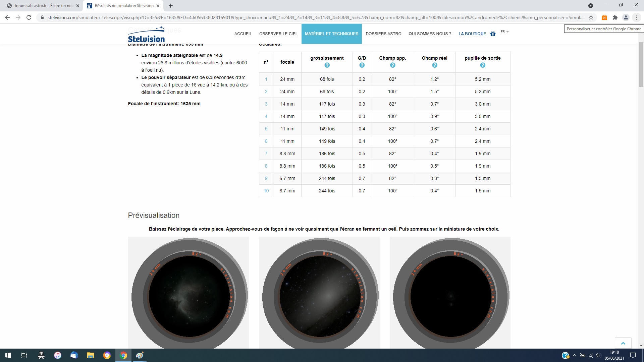The width and height of the screenshot is (644, 362).
Task: Click the scroll-to-top arrow button
Action: pyautogui.click(x=623, y=343)
